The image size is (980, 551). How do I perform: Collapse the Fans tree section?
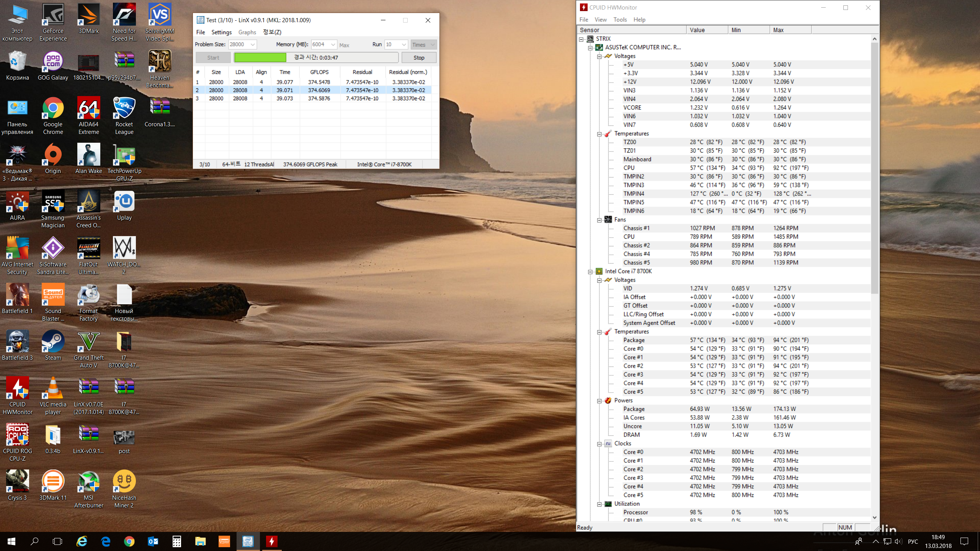pyautogui.click(x=599, y=220)
